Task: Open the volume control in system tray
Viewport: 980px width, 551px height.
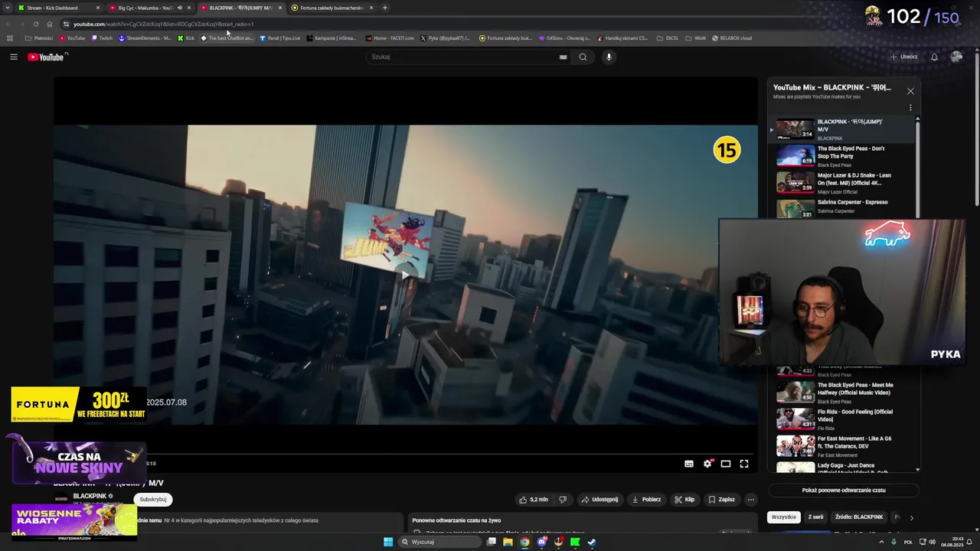Action: point(932,542)
